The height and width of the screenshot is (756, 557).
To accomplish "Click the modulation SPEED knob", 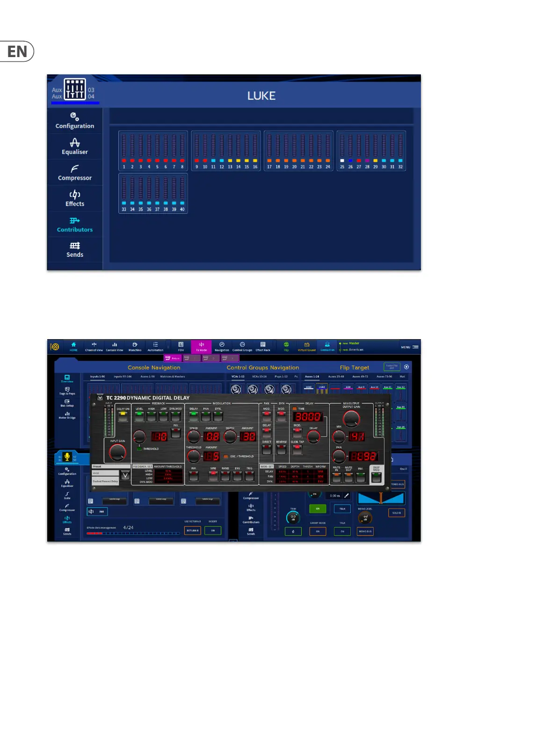I will click(x=194, y=436).
